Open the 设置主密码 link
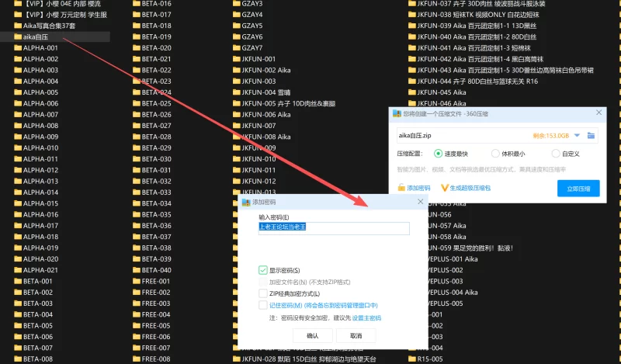 (x=366, y=318)
